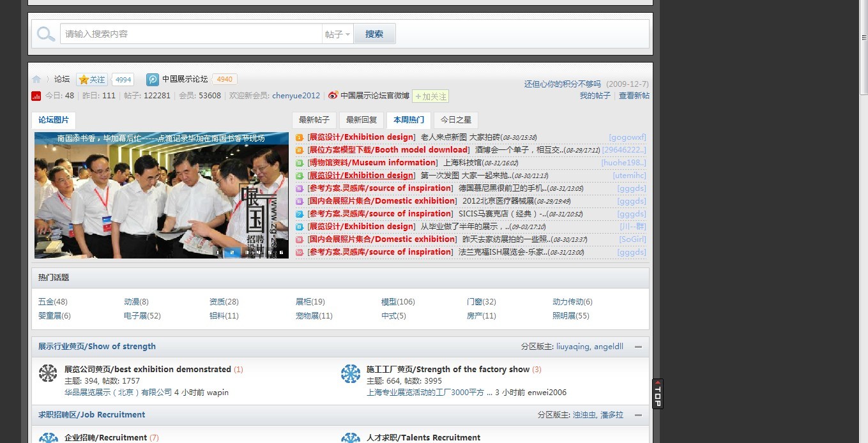
Task: Click the 施工工厂黄页 forum icon
Action: click(350, 373)
